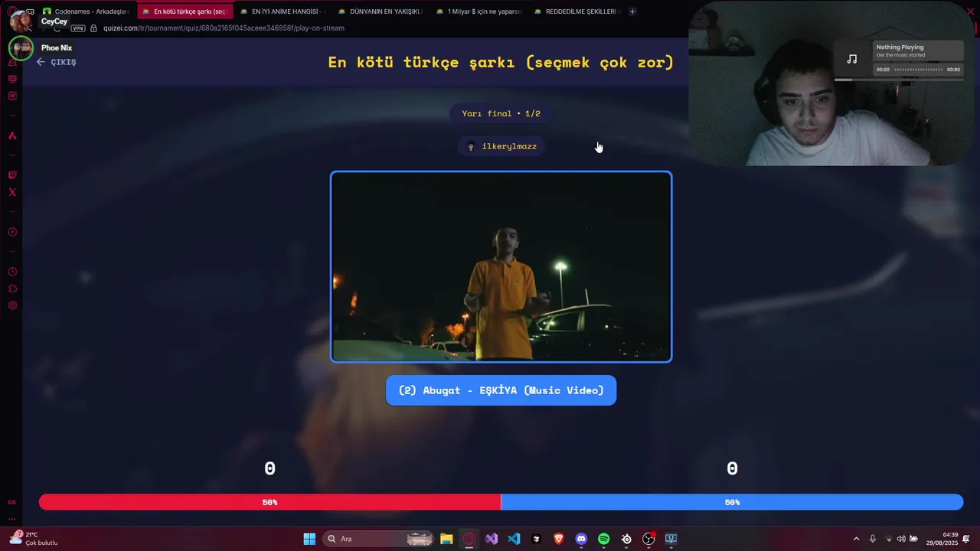
Task: Vote for Abugat - EŞKİYA button
Action: tap(501, 390)
